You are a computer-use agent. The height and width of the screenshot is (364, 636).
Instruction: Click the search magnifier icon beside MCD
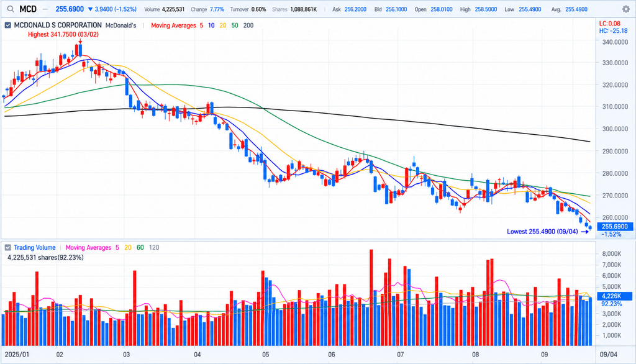tap(11, 9)
